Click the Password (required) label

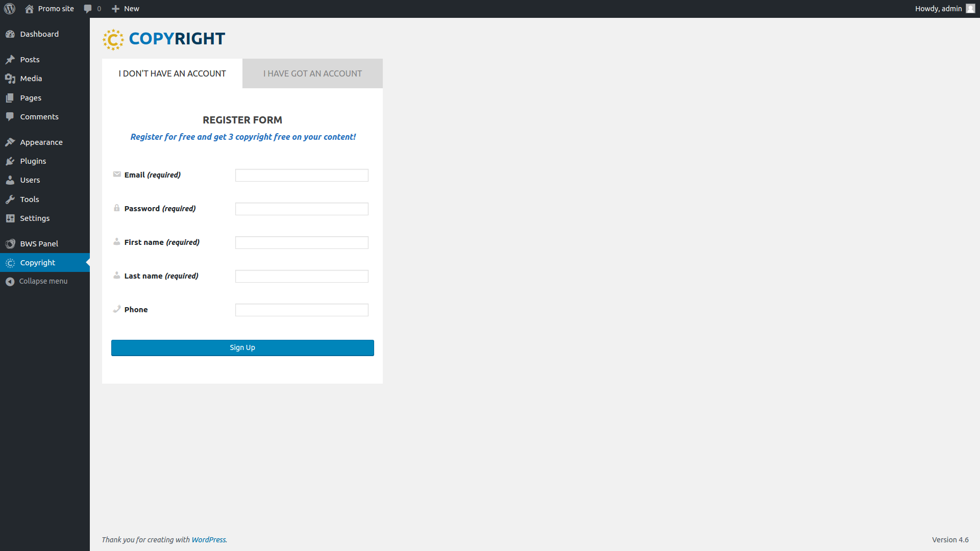(160, 209)
